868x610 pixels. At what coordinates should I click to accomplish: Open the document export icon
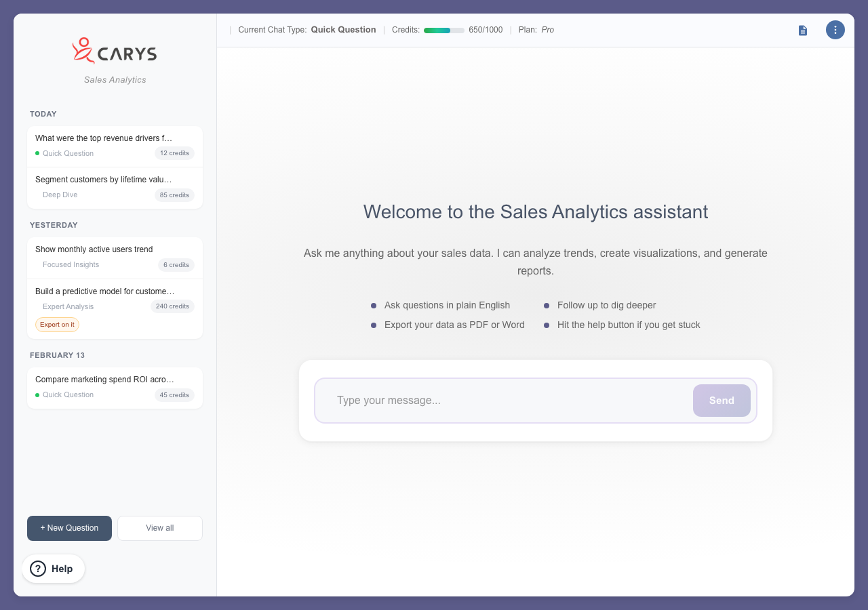click(803, 30)
